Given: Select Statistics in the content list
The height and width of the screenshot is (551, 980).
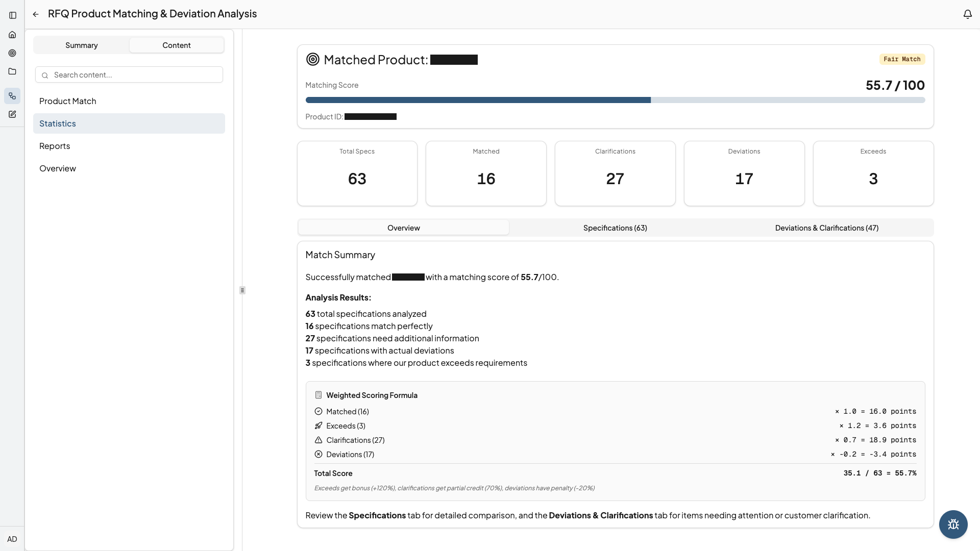Looking at the screenshot, I should 57,123.
